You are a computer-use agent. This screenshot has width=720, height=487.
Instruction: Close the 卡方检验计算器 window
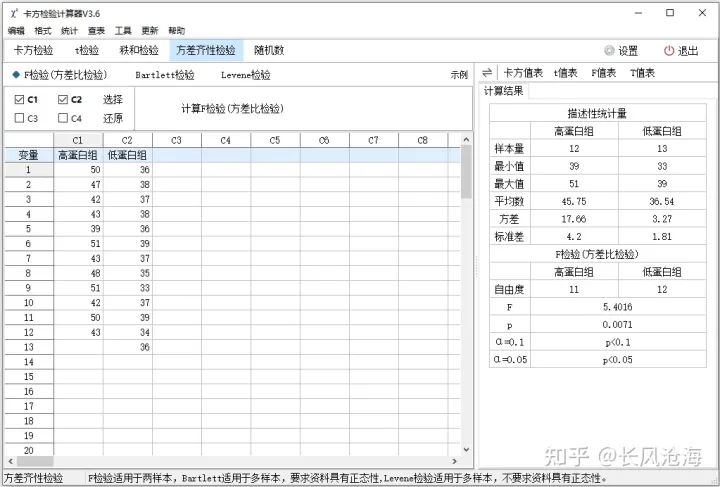coord(702,13)
